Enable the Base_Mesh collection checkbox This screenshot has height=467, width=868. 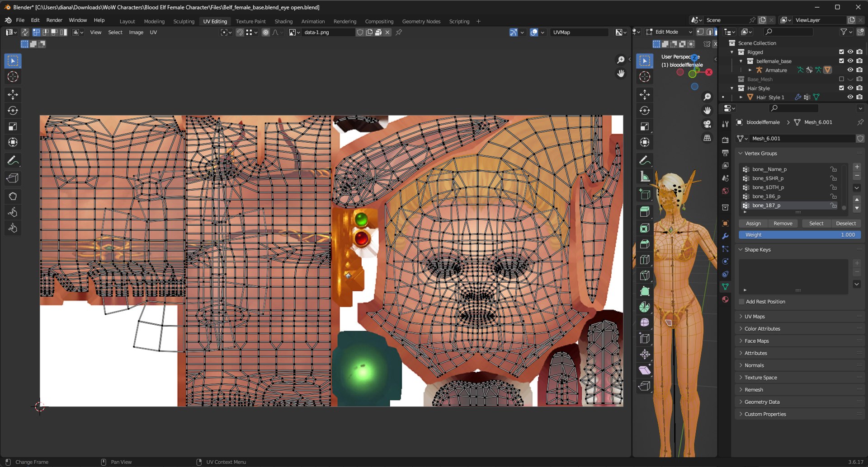coord(841,79)
